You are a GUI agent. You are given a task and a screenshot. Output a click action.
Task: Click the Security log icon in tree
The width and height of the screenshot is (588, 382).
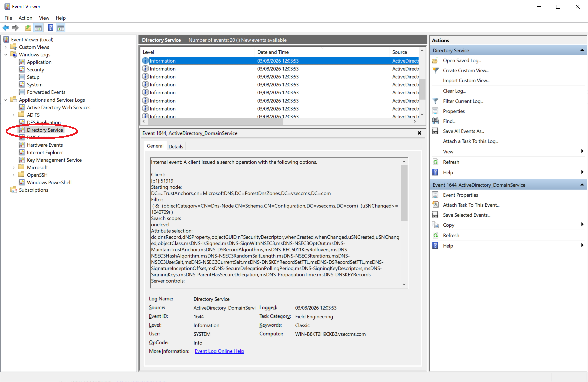(x=22, y=70)
